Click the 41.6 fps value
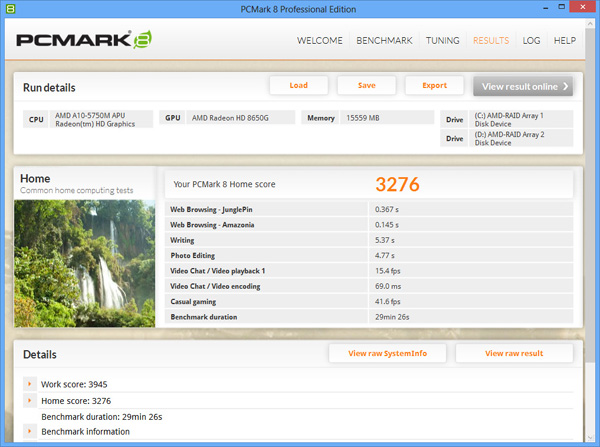This screenshot has height=447, width=600. pyautogui.click(x=387, y=301)
